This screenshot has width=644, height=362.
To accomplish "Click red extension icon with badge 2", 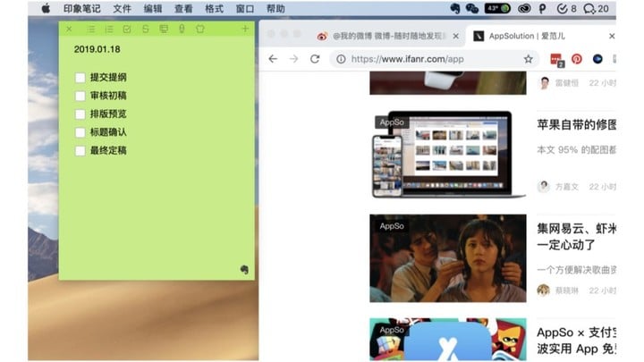I will [x=557, y=60].
